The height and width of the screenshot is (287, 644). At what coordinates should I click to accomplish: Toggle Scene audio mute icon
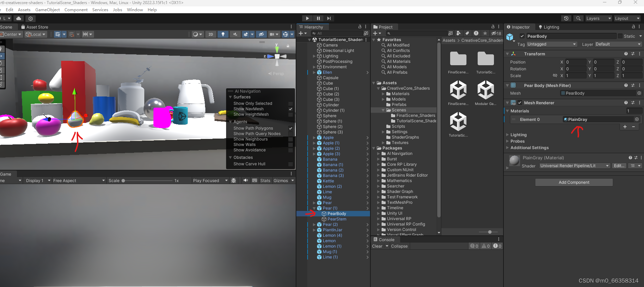(235, 34)
